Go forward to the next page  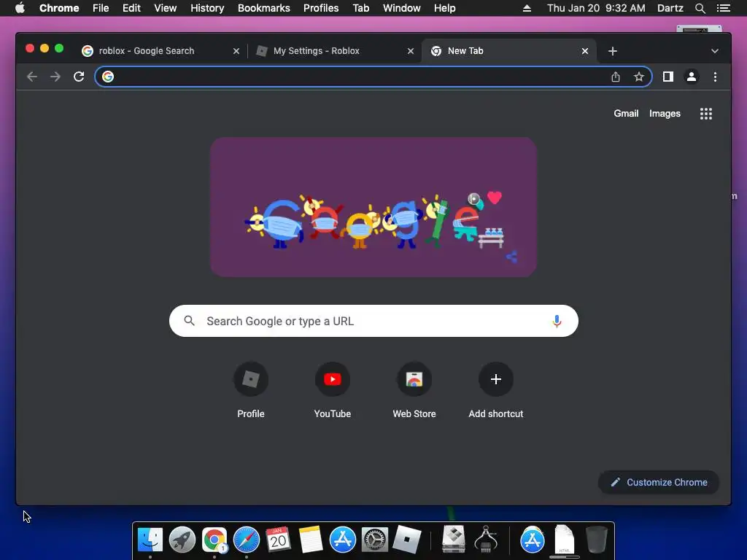click(55, 77)
